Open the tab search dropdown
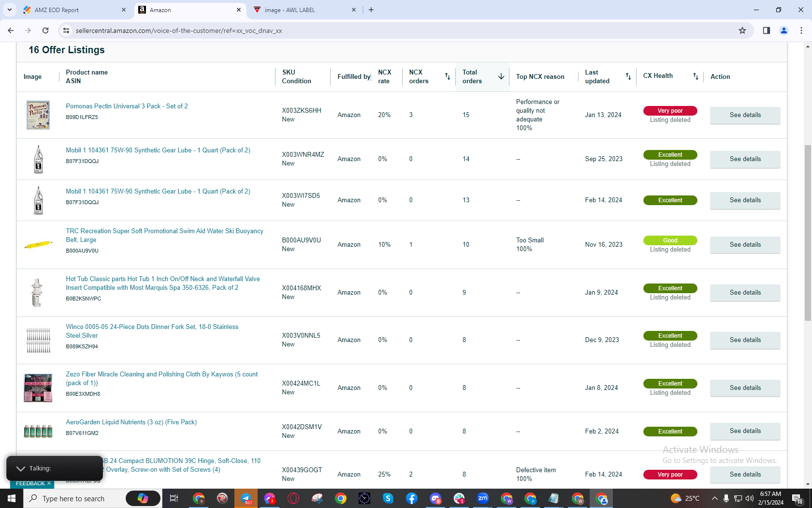Image resolution: width=812 pixels, height=508 pixels. [9, 10]
